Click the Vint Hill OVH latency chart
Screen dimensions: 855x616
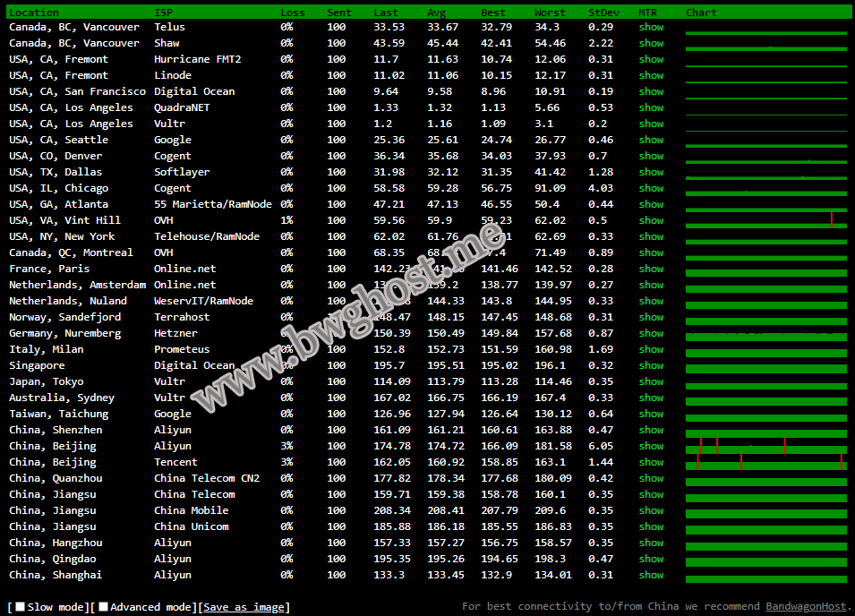[x=766, y=220]
